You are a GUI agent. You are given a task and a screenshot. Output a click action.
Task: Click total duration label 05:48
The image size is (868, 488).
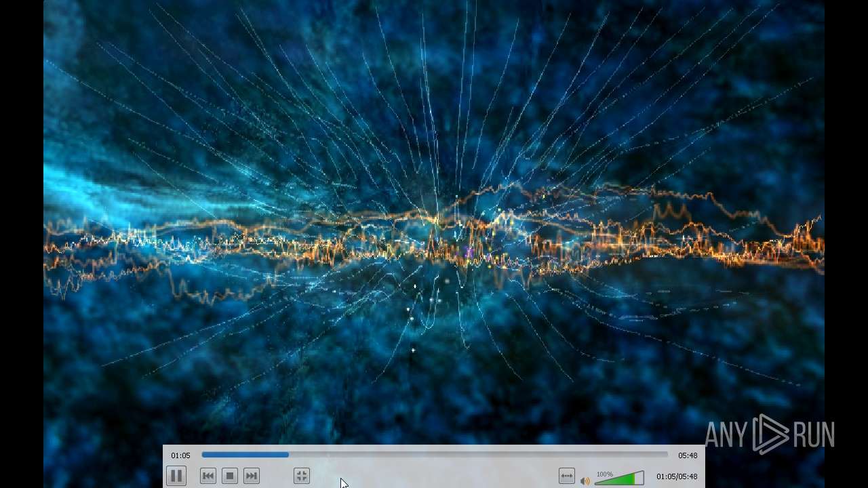[x=688, y=455]
